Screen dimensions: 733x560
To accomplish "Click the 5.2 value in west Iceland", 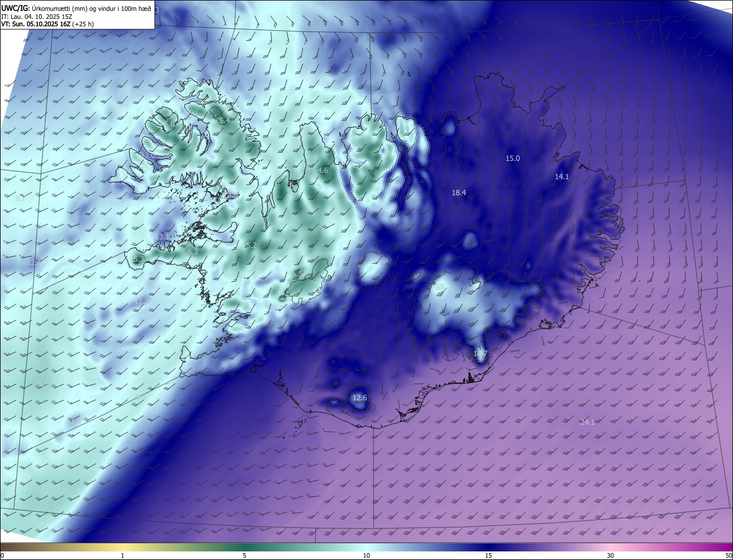I will click(x=251, y=245).
